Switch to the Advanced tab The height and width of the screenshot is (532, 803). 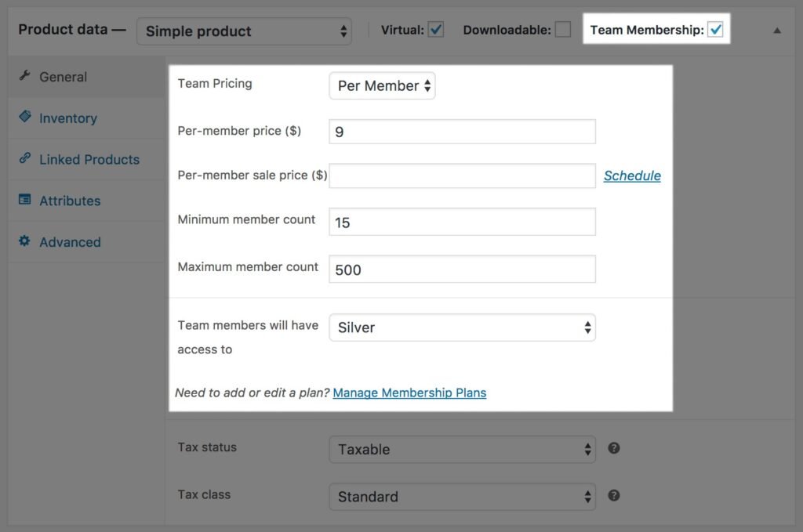click(x=70, y=242)
